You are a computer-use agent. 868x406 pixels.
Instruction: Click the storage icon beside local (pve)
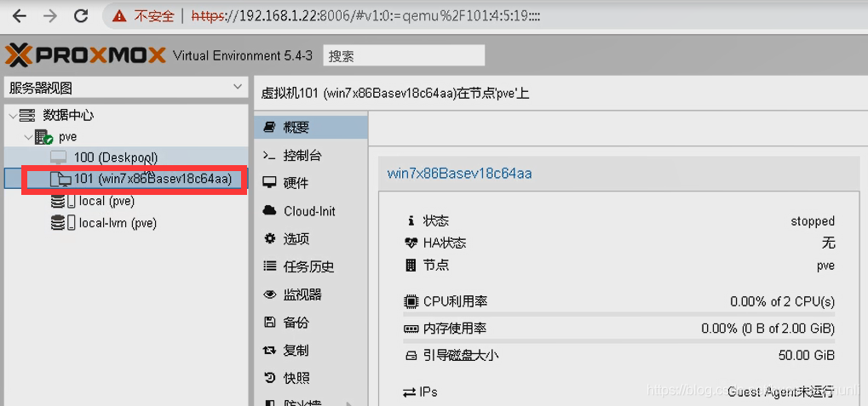pyautogui.click(x=62, y=202)
